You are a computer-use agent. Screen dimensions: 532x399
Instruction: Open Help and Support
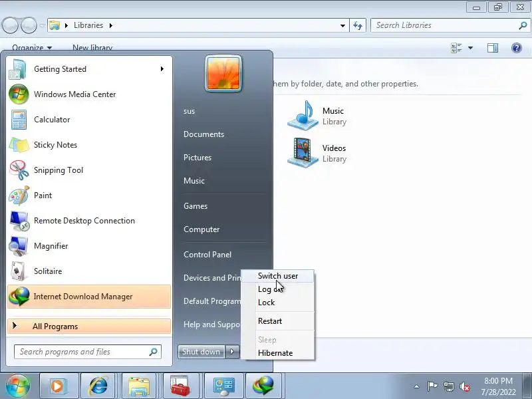point(211,325)
